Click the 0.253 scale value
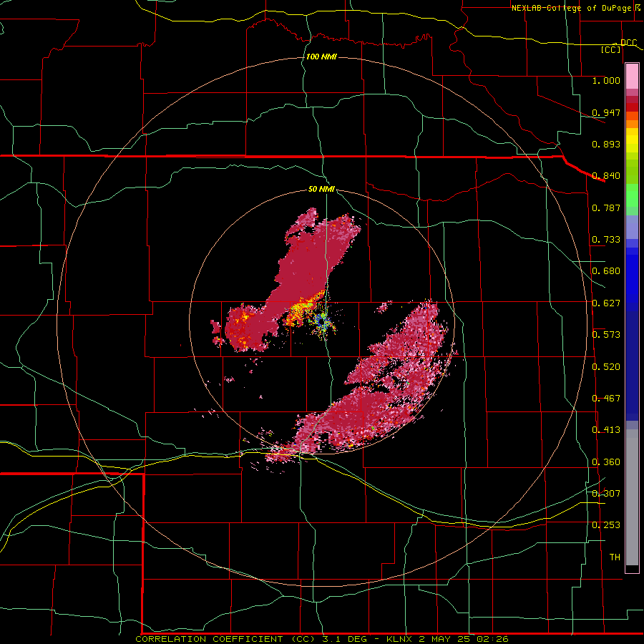The width and height of the screenshot is (644, 644). (x=606, y=525)
